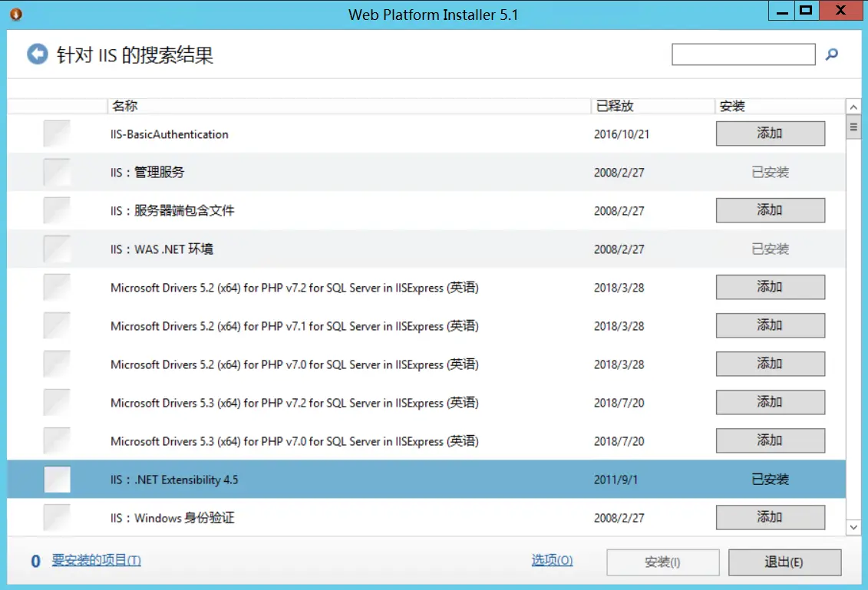Add Drivers 5.2 for PHP v7.2
Image resolution: width=868 pixels, height=590 pixels.
770,287
